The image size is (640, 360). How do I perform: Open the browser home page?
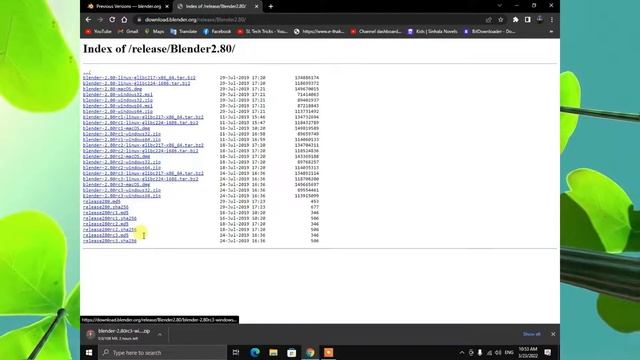pos(124,20)
